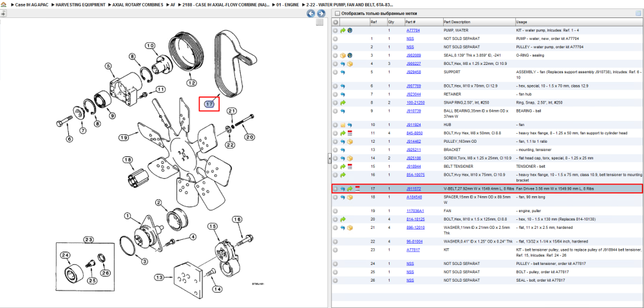Screen dimensions: 644x308
Task: Open part number link 117036A1
Action: tap(415, 211)
